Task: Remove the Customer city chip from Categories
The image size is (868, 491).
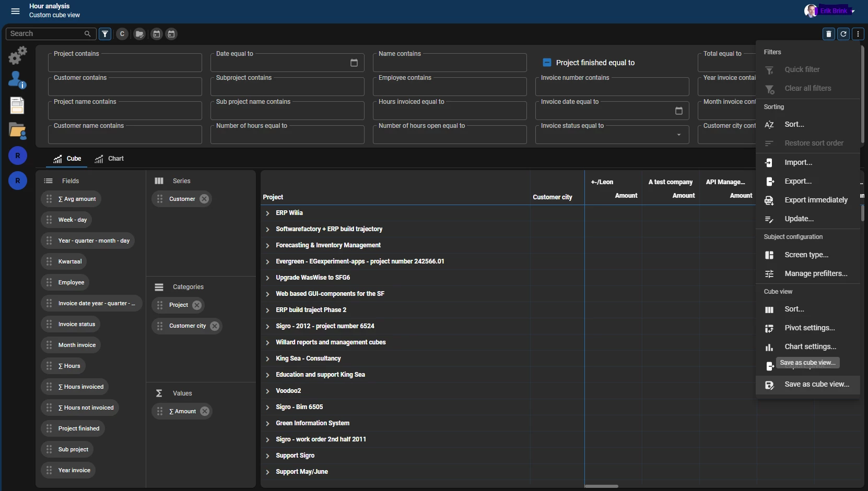Action: [x=215, y=326]
